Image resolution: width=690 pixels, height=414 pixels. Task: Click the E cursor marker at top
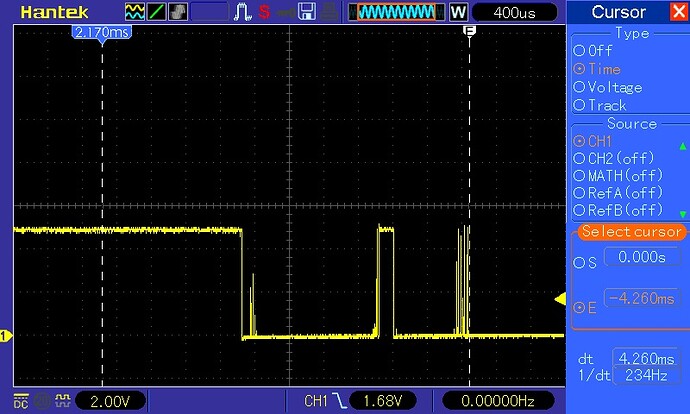(470, 31)
